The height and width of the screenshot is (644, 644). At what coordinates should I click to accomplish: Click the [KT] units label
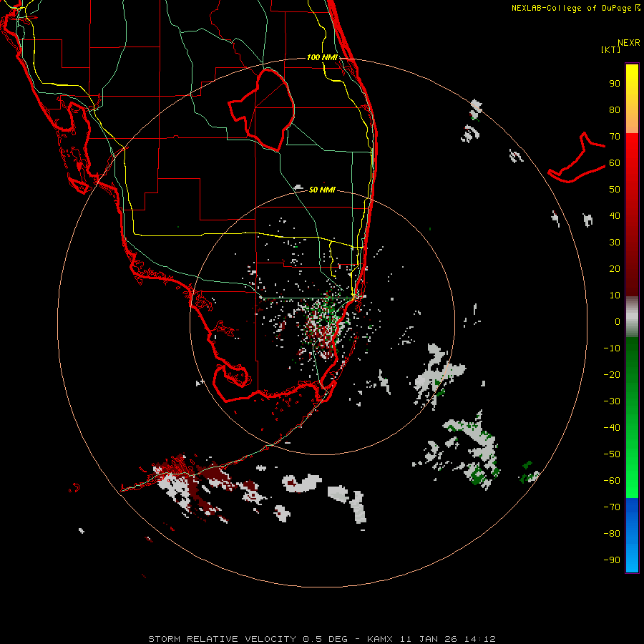pos(610,49)
